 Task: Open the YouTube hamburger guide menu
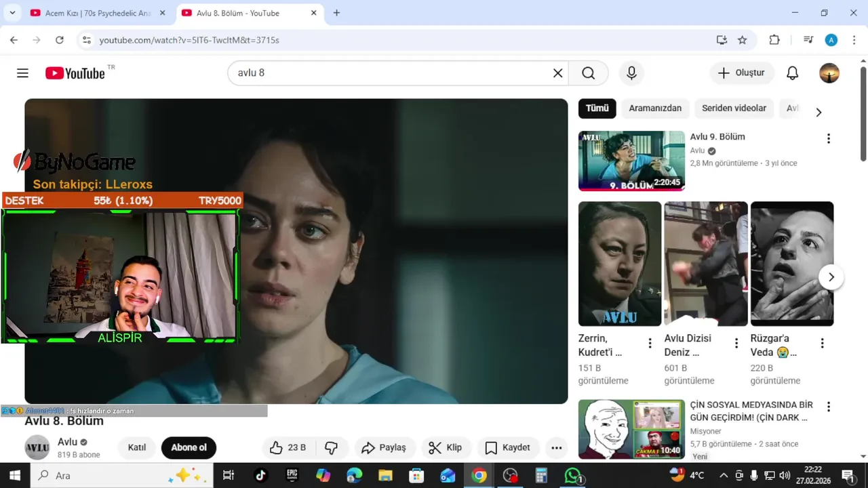22,73
